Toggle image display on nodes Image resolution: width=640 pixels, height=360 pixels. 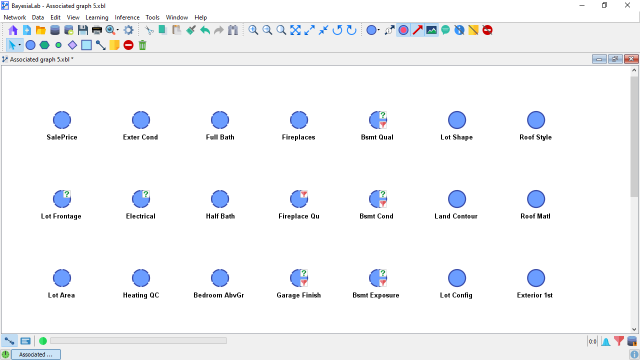(x=431, y=30)
